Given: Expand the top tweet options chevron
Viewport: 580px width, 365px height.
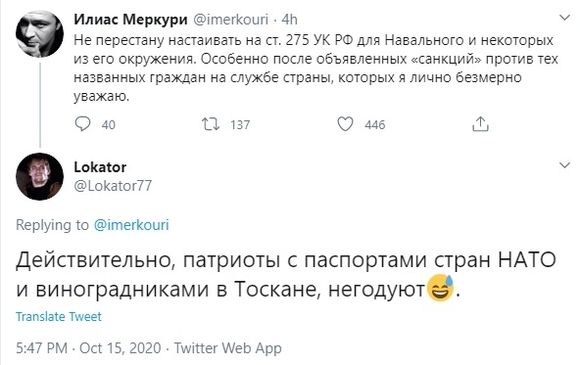Looking at the screenshot, I should tap(565, 17).
